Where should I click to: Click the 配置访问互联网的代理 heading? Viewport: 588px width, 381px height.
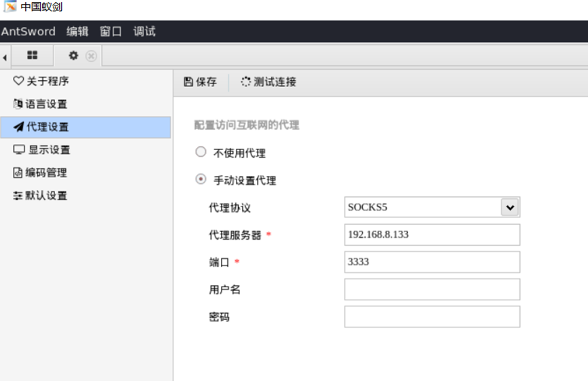pyautogui.click(x=247, y=125)
